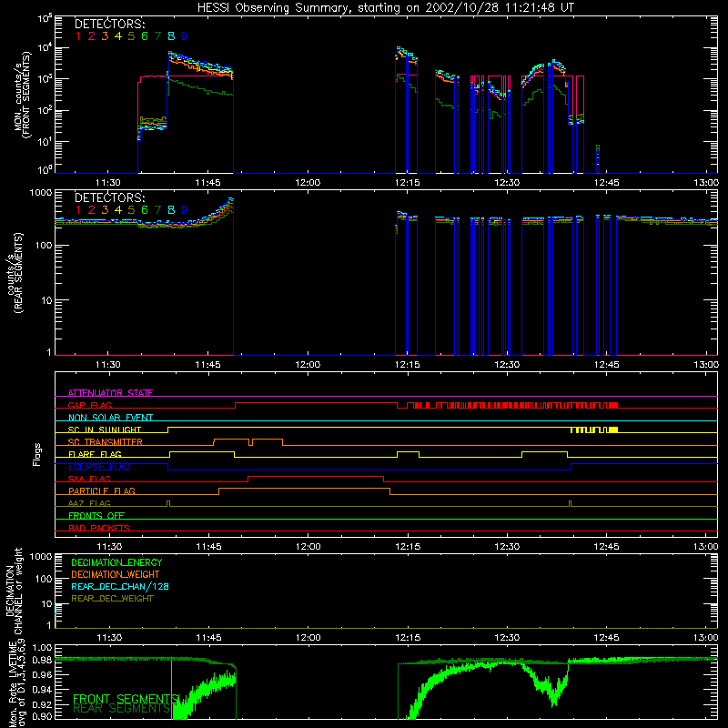Click the cyan detector 8 legend number in the rear segments plot

pyautogui.click(x=171, y=210)
